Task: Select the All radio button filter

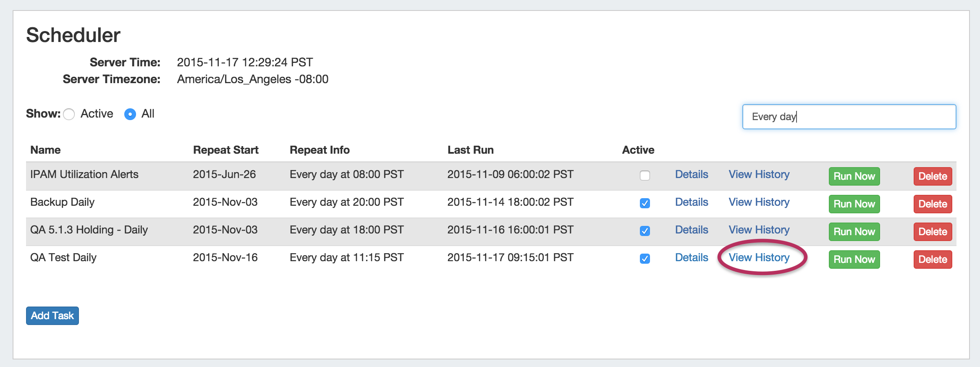Action: (x=130, y=114)
